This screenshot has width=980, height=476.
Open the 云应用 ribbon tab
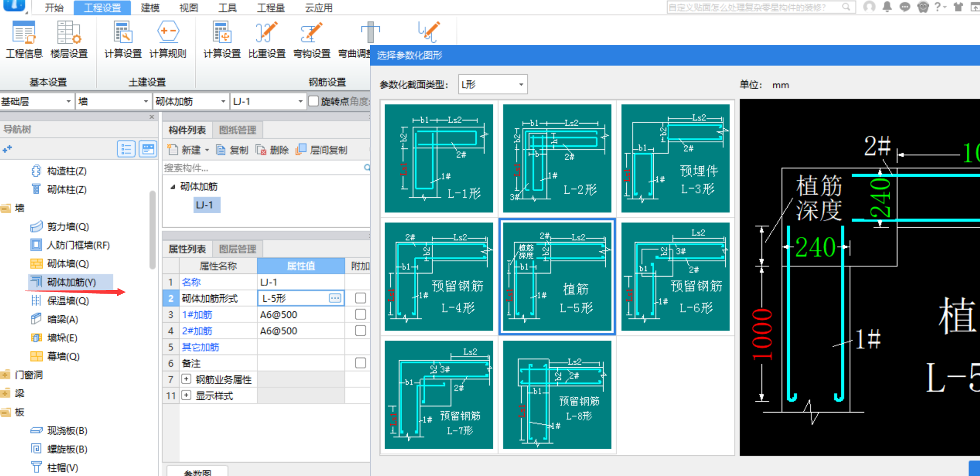319,8
